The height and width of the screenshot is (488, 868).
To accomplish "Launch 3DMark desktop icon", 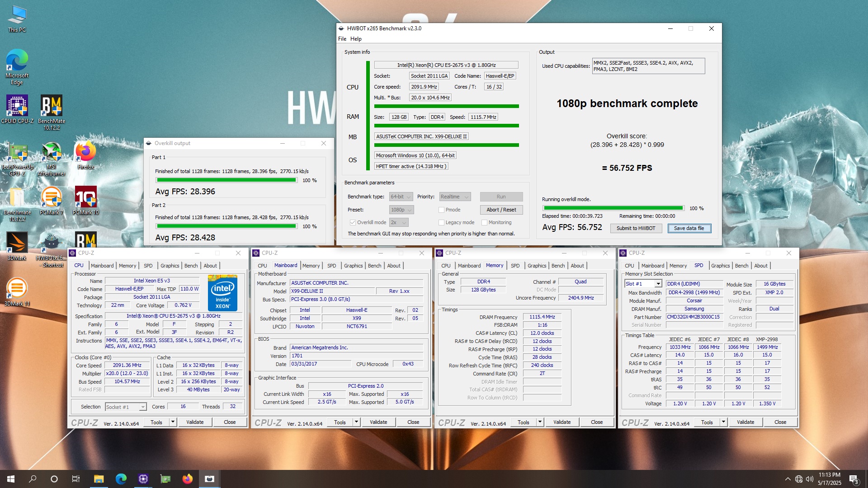I will click(17, 247).
